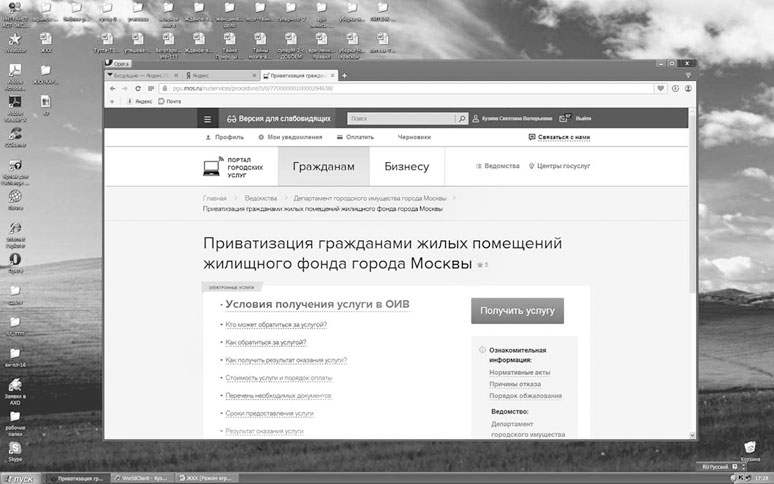Click the Поиск search input field
Viewport: 774px width, 484px height.
click(400, 118)
